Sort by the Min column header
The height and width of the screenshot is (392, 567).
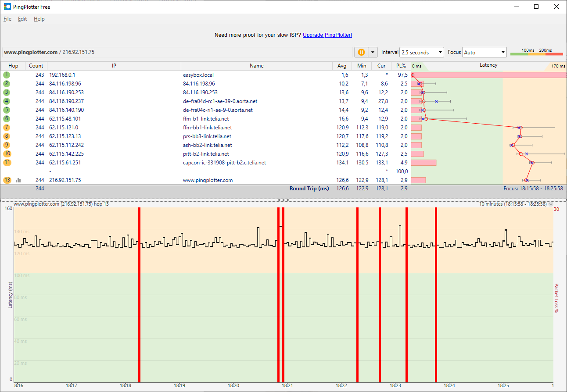(x=362, y=66)
